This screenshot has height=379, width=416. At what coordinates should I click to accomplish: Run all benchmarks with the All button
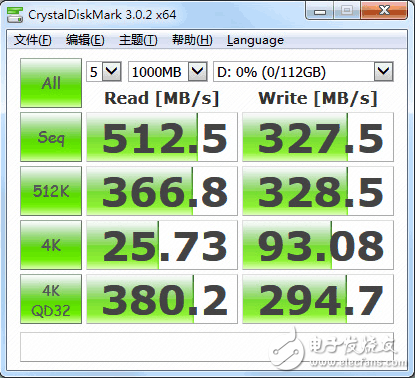coord(51,83)
